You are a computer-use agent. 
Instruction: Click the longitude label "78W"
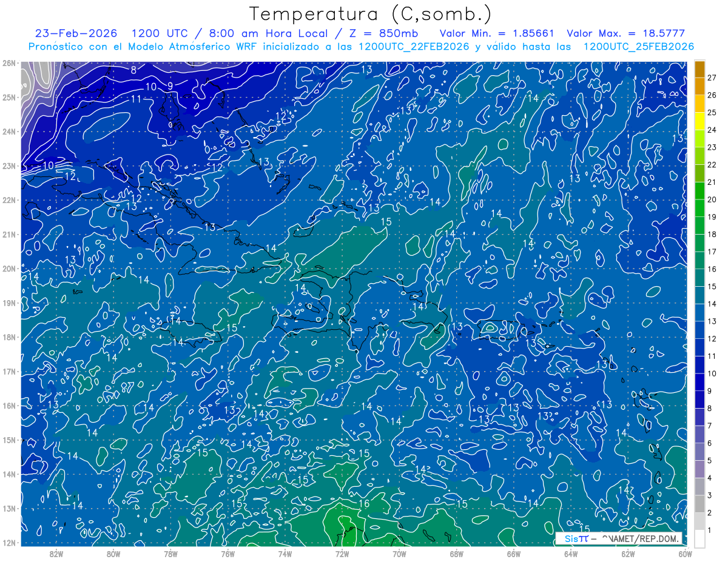(x=170, y=554)
